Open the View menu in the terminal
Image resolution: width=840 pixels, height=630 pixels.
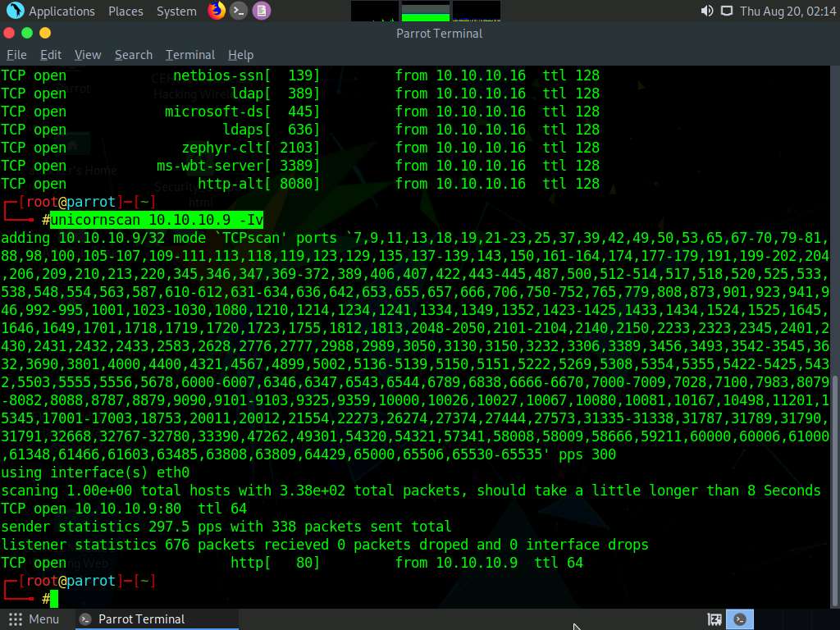tap(88, 55)
